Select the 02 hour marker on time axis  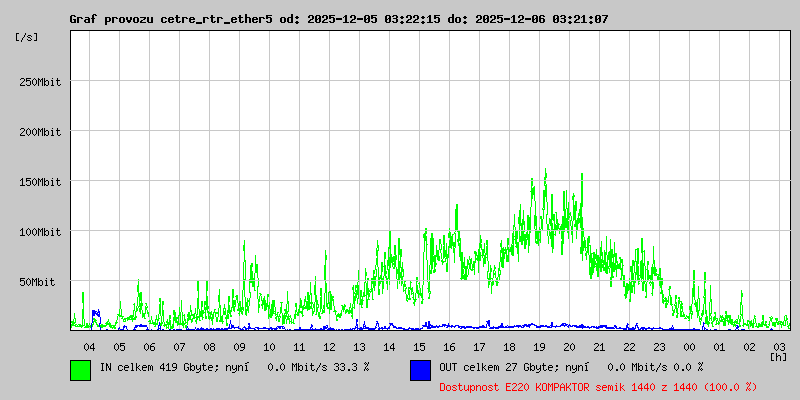(x=749, y=346)
